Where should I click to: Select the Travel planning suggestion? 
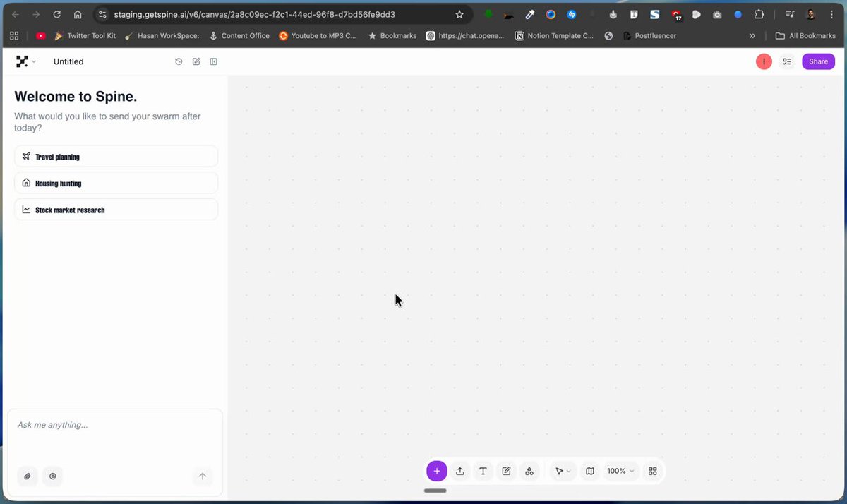(x=116, y=157)
